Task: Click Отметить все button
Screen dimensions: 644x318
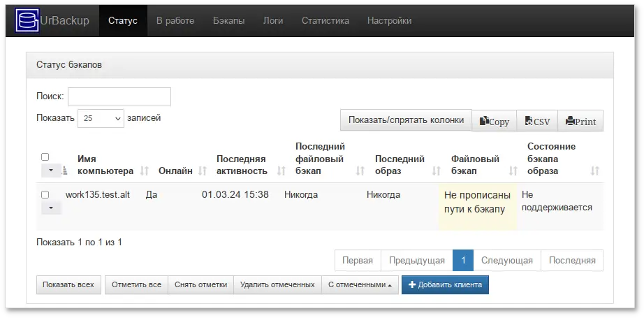Action: [x=136, y=284]
